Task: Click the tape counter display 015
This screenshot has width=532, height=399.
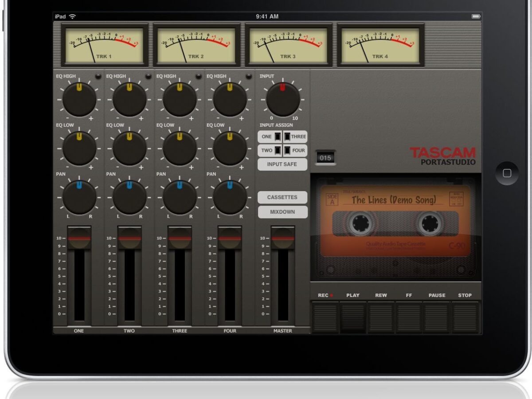Action: 325,158
